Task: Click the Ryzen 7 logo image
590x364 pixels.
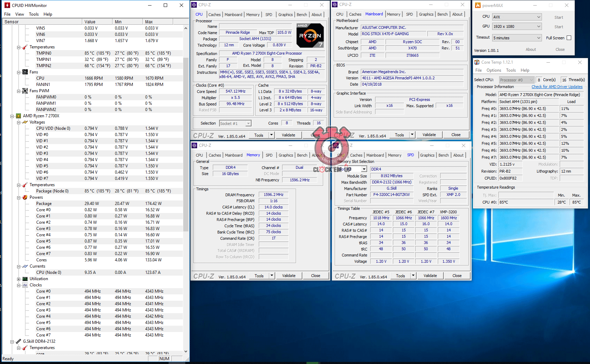Action: pos(310,35)
